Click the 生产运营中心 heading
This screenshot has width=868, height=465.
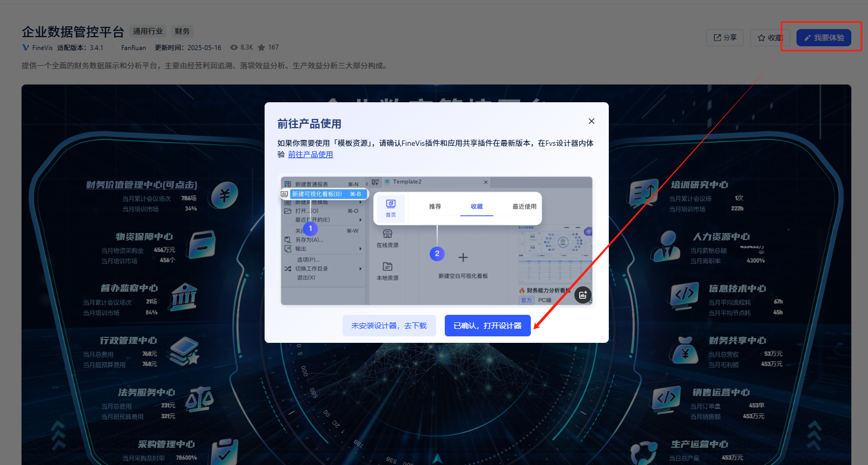click(x=700, y=445)
